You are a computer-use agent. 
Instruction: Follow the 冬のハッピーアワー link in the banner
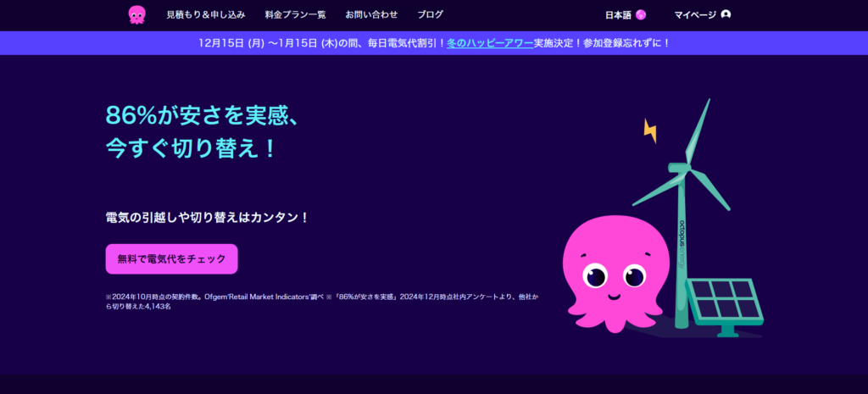[x=490, y=42]
